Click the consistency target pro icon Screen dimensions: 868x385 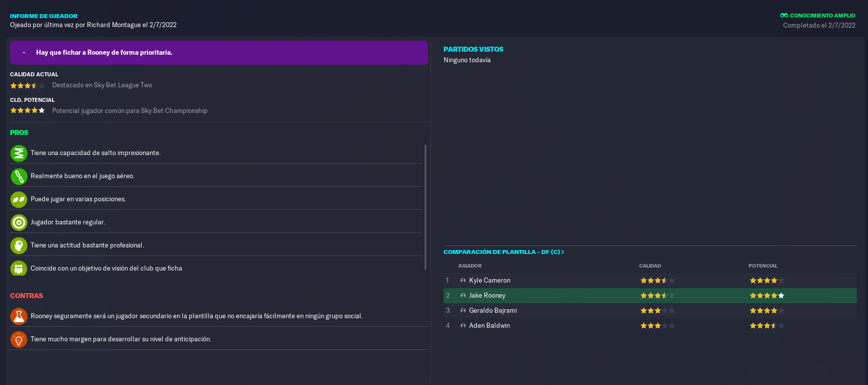(x=19, y=222)
